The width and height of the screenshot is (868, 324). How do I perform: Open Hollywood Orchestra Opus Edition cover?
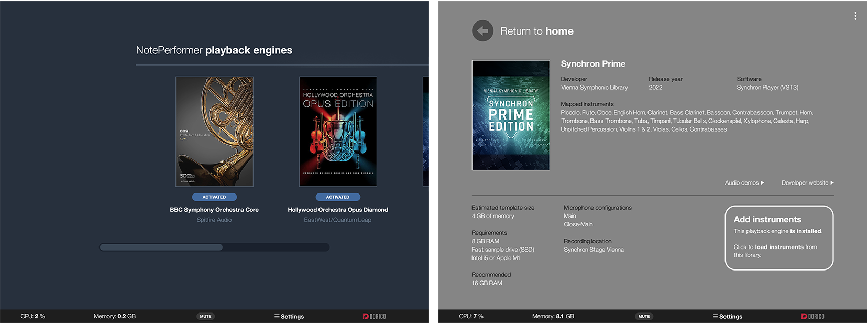pyautogui.click(x=338, y=132)
